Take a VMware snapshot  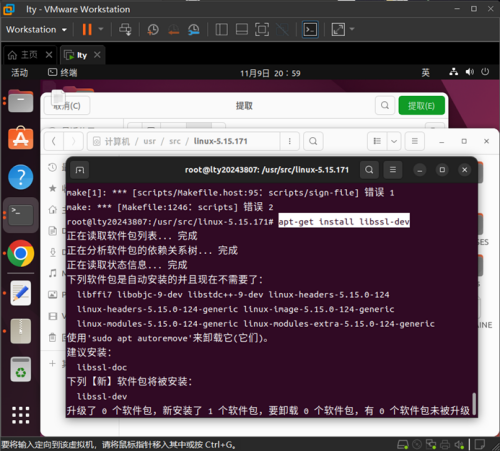point(153,30)
